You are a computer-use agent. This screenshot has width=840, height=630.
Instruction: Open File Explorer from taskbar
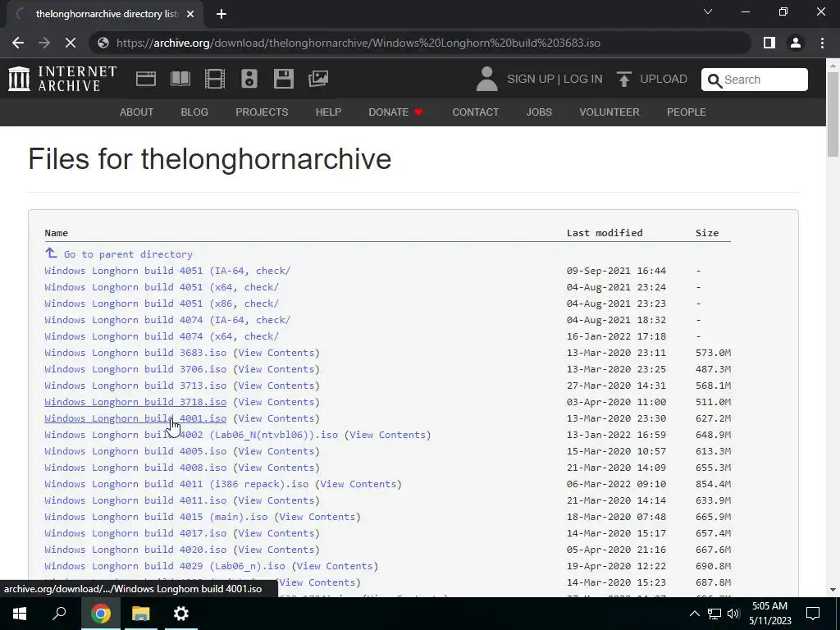coord(141,614)
